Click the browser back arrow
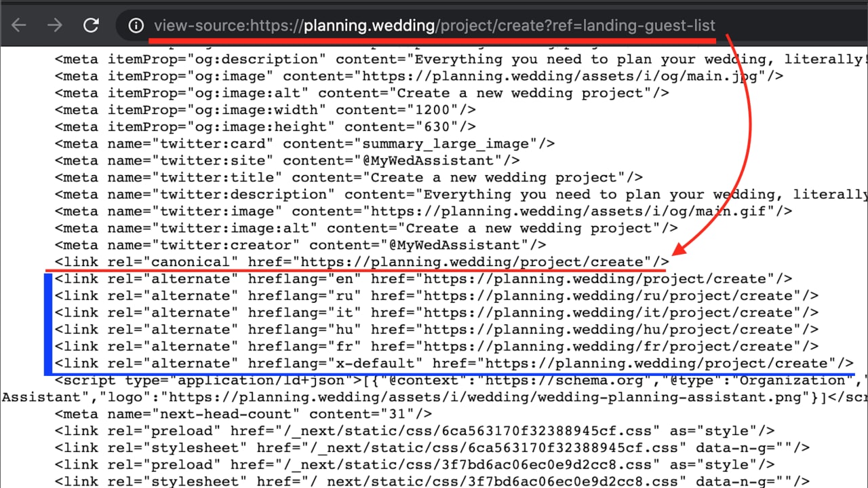The width and height of the screenshot is (868, 488). [x=18, y=26]
